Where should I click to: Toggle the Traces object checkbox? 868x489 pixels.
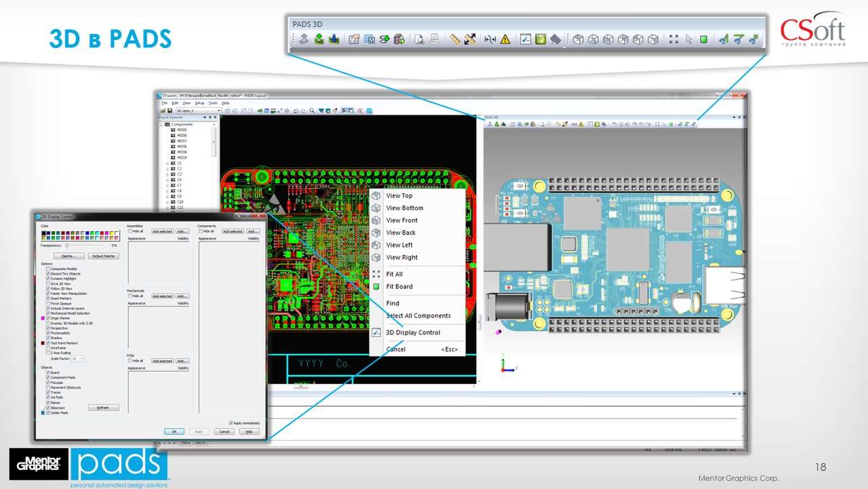48,392
